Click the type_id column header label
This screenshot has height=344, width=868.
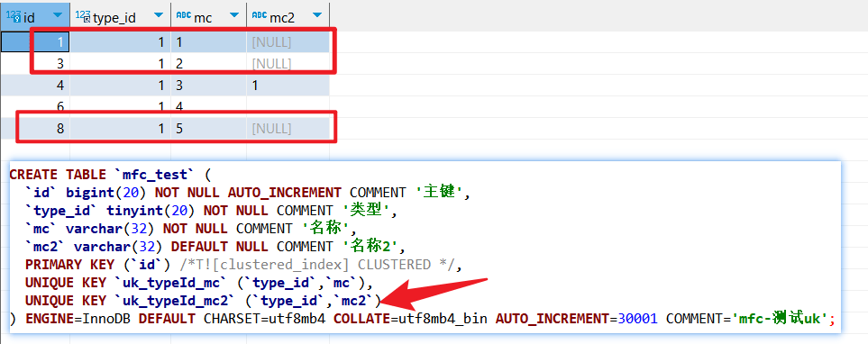114,18
